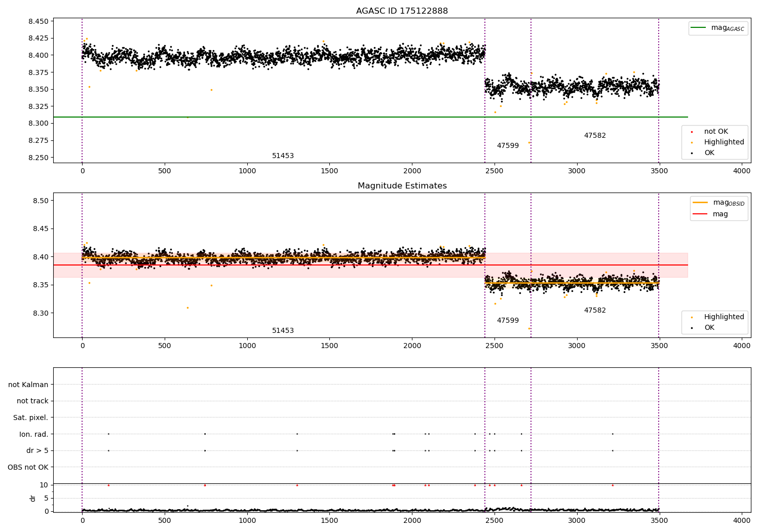Click the 'dr > 5' flag row label
The image size is (760, 532).
(37, 450)
